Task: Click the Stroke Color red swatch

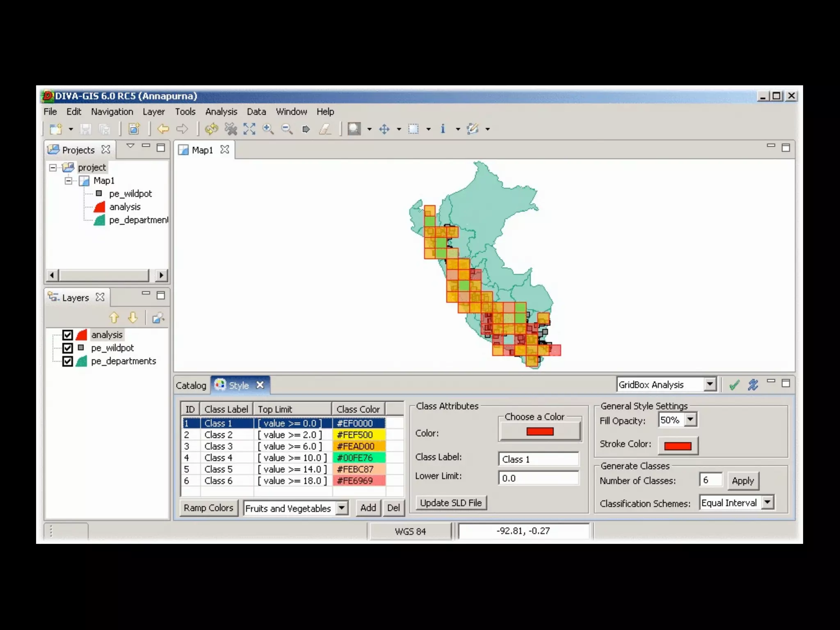Action: click(x=678, y=446)
